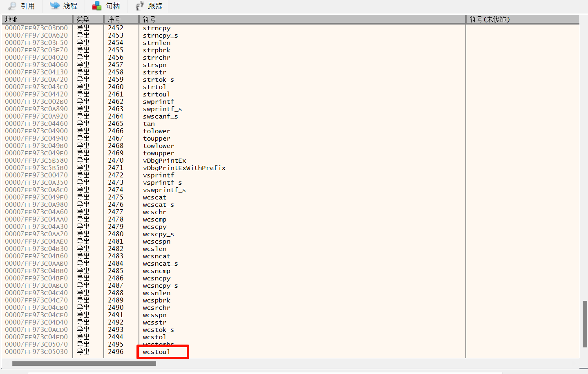Viewport: 588px width, 374px height.
Task: Select the strtok_s symbol row
Action: 158,80
